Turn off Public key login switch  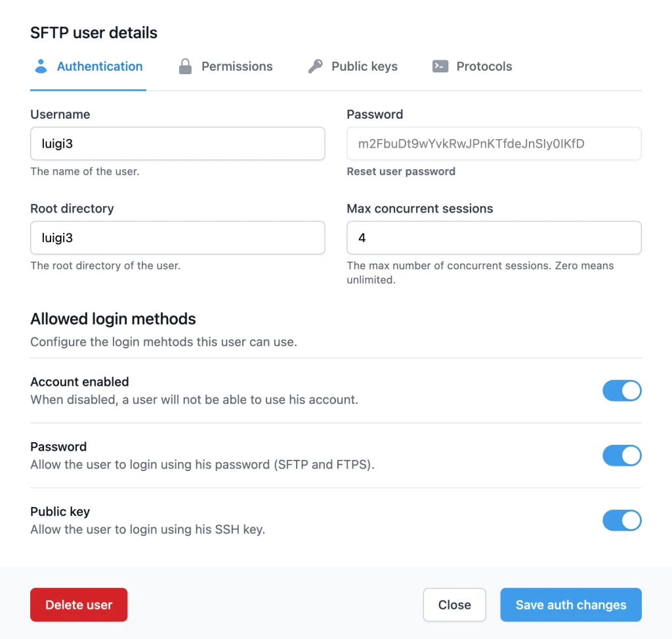pos(621,521)
